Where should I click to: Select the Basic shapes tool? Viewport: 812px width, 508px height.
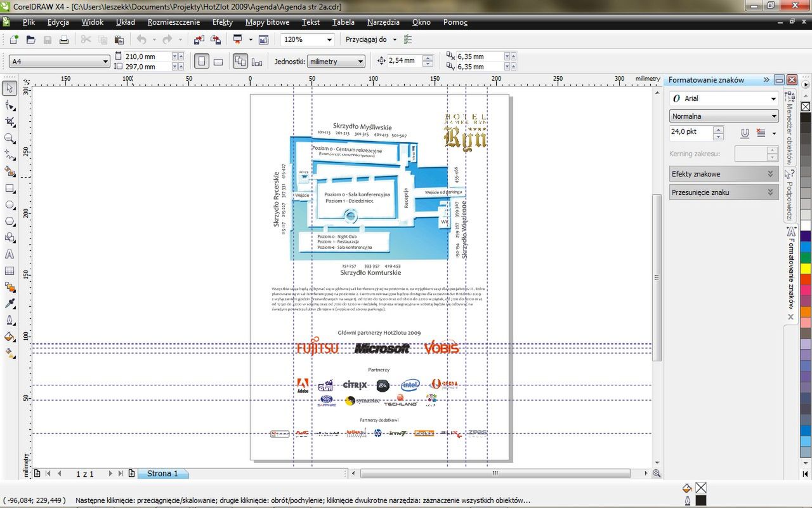[x=10, y=237]
